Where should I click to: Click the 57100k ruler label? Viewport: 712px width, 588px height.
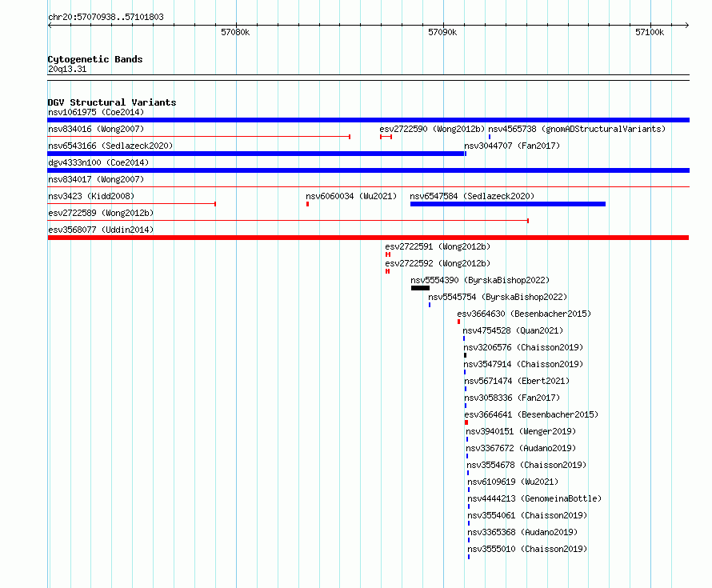[650, 32]
